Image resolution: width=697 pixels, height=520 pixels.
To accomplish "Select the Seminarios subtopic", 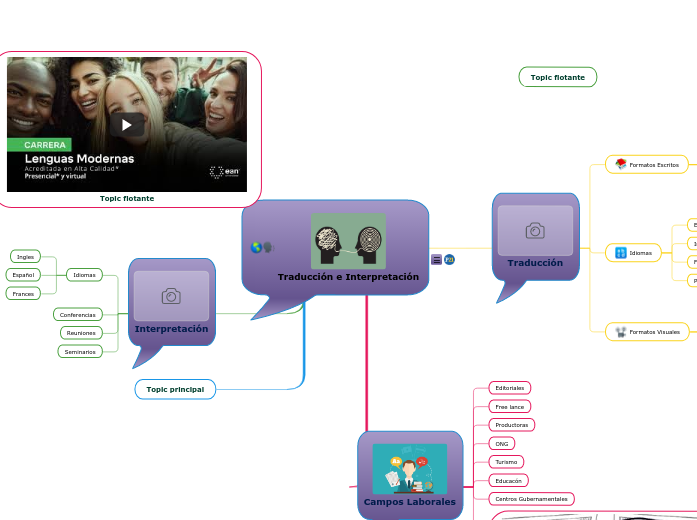I will [x=79, y=351].
